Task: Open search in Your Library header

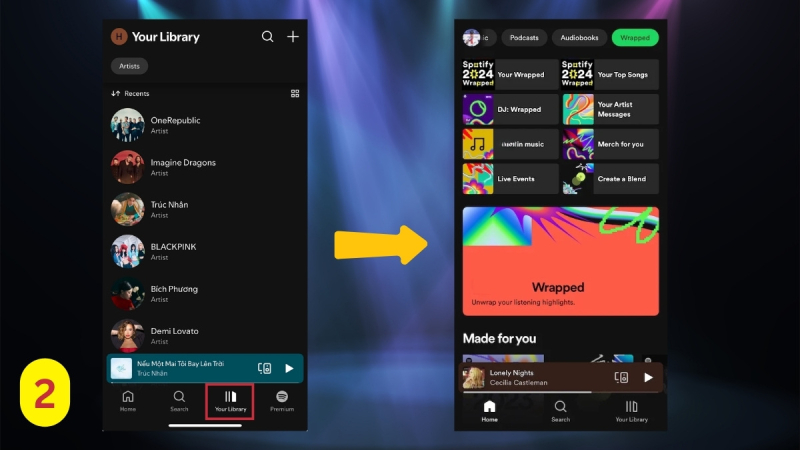Action: tap(267, 37)
